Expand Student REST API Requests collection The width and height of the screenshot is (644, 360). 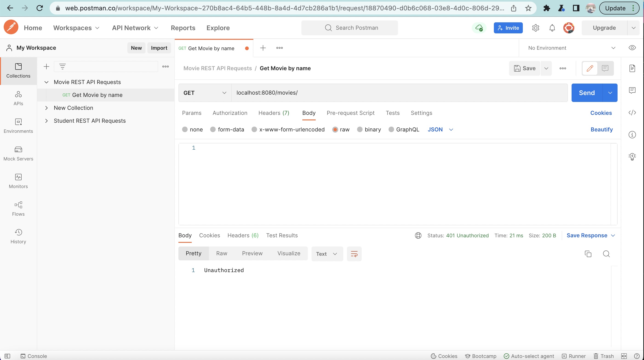(x=46, y=121)
